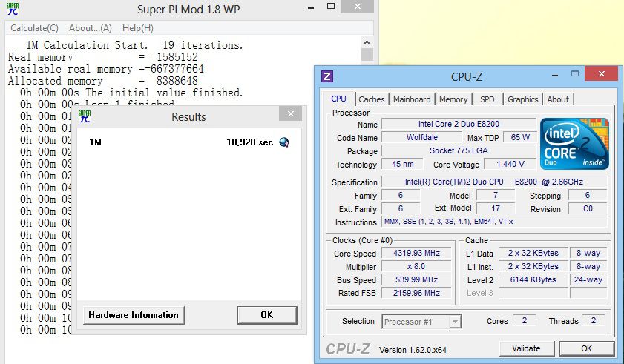Click the processor name Intel Core 2 Duo E8200

pos(459,124)
